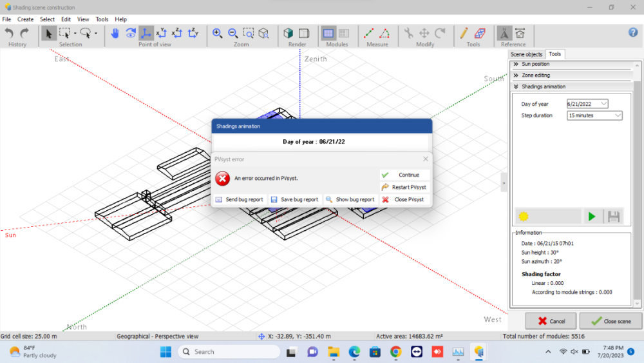This screenshot has height=363, width=644.
Task: Open the File menu
Action: [x=6, y=19]
